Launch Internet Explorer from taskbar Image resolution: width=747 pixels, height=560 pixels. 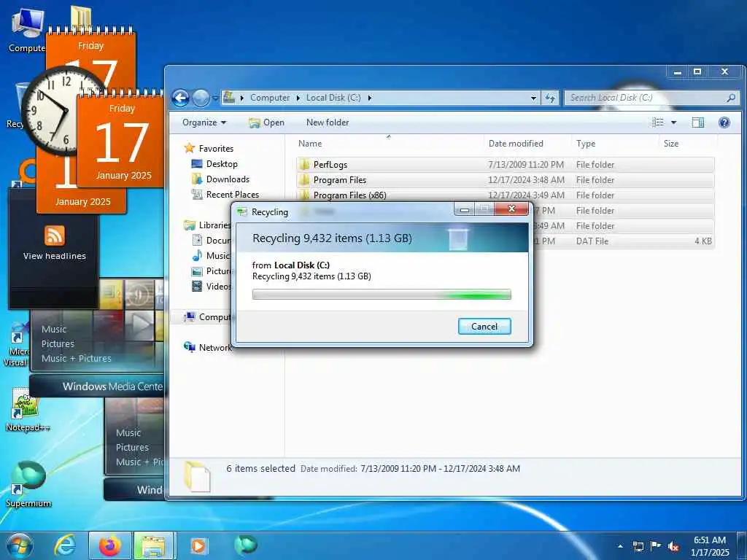65,545
